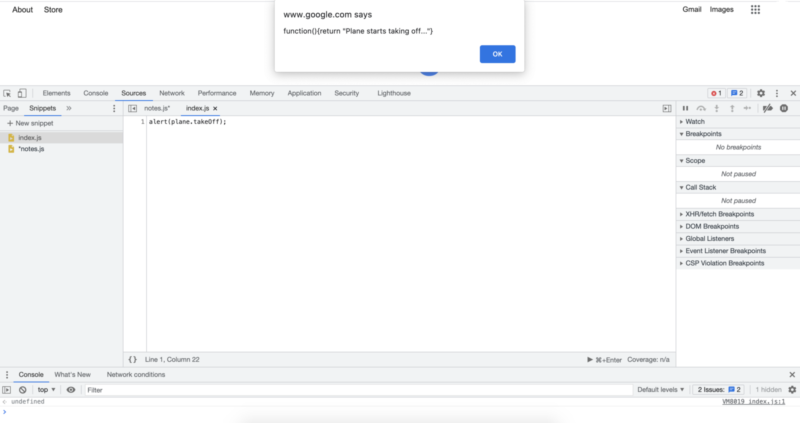Screen dimensions: 800x423
Task: Switch to the Elements tab
Action: pyautogui.click(x=56, y=93)
